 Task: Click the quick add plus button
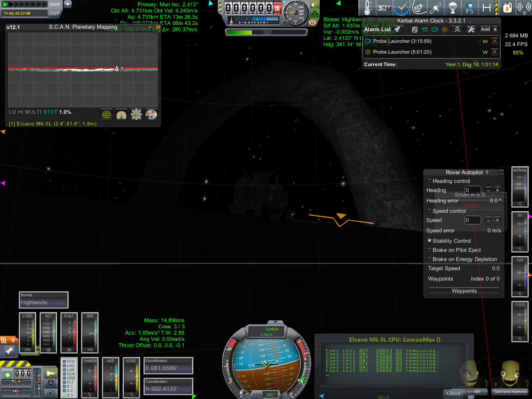[x=495, y=29]
